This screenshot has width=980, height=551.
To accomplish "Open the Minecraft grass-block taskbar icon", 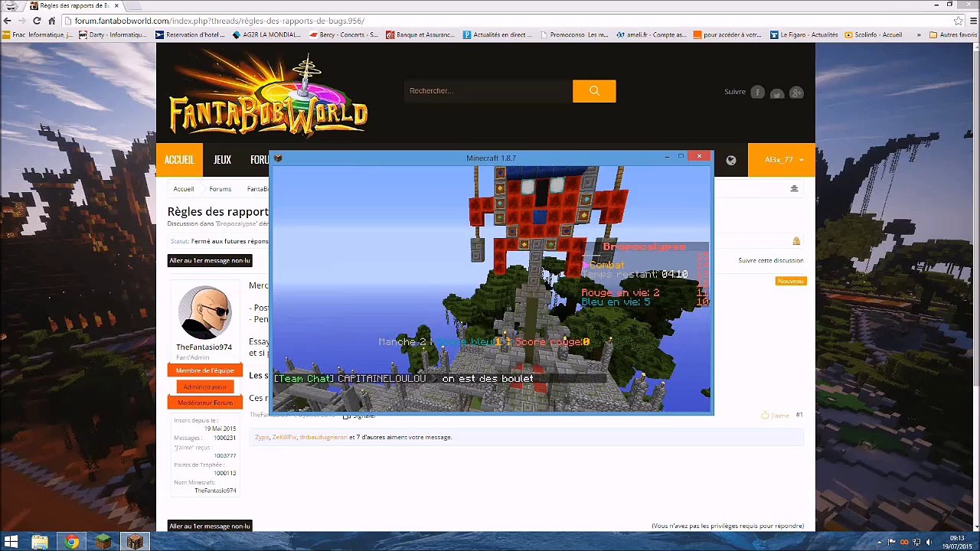I will pyautogui.click(x=103, y=542).
